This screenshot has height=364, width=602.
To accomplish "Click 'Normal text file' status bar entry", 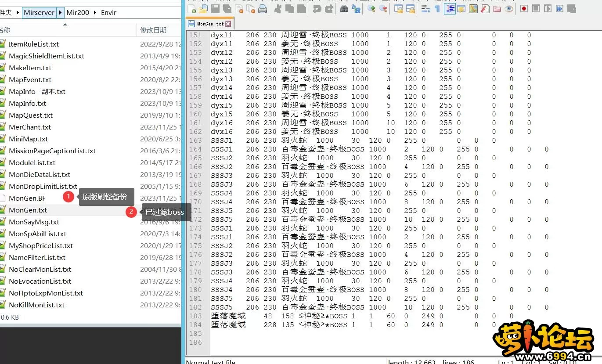I will (x=210, y=362).
